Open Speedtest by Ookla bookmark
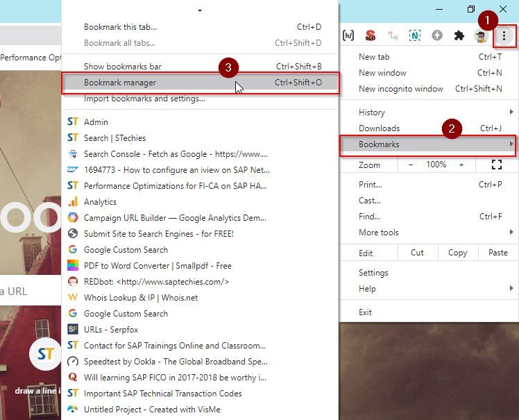The image size is (519, 420). pyautogui.click(x=200, y=362)
